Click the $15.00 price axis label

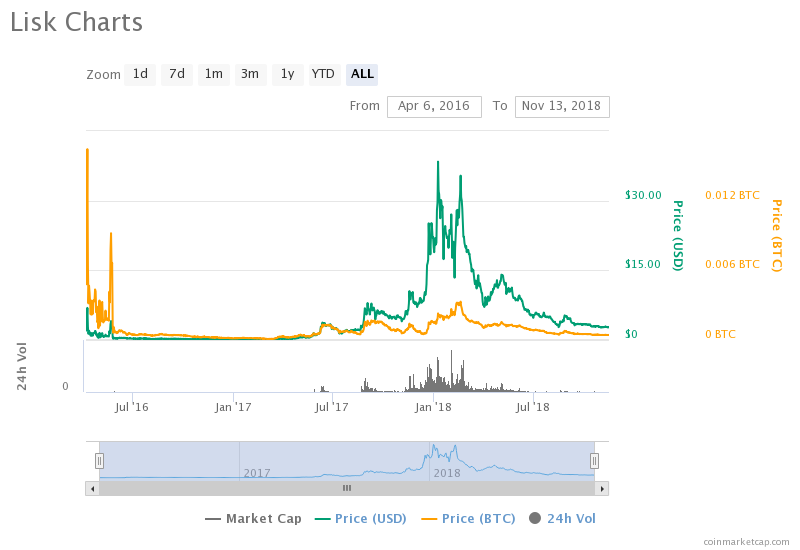(643, 264)
